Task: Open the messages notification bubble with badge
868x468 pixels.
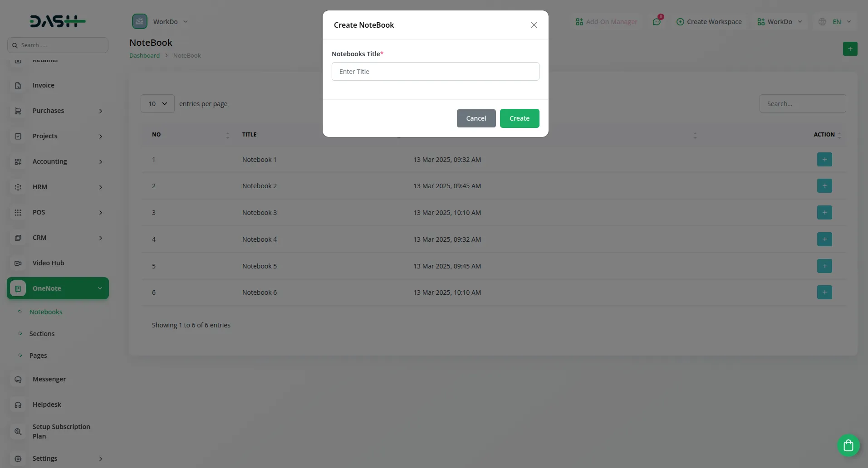Action: 657,21
